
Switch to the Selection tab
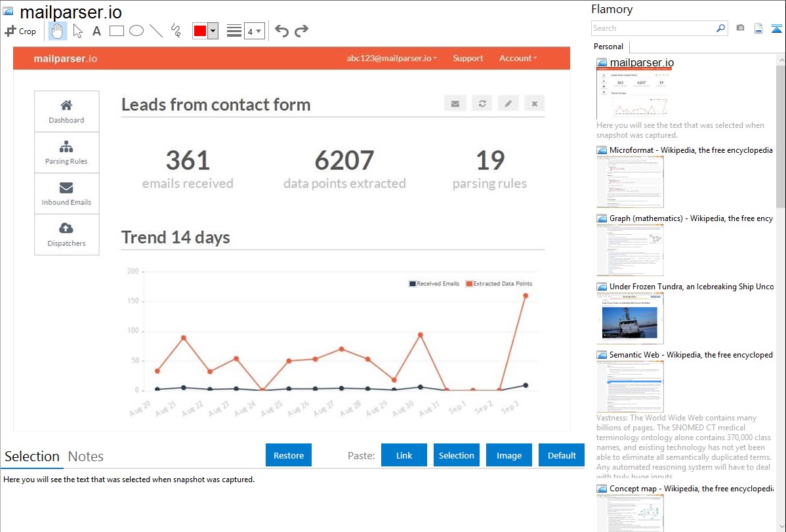(x=32, y=457)
